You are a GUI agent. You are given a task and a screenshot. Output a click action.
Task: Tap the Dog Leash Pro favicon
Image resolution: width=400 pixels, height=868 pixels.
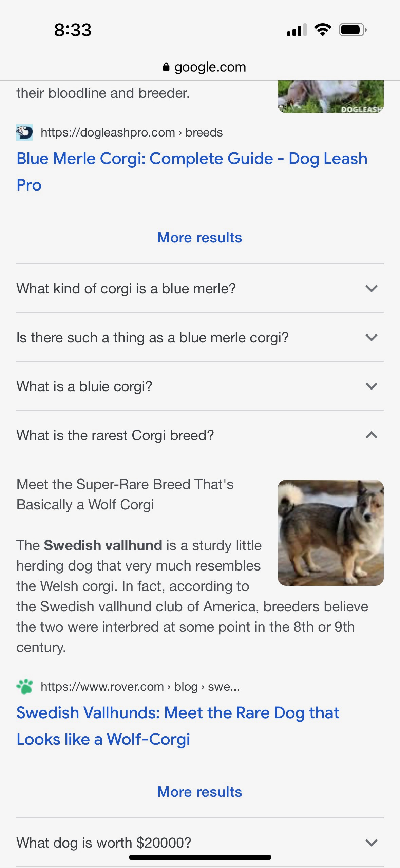tap(24, 132)
